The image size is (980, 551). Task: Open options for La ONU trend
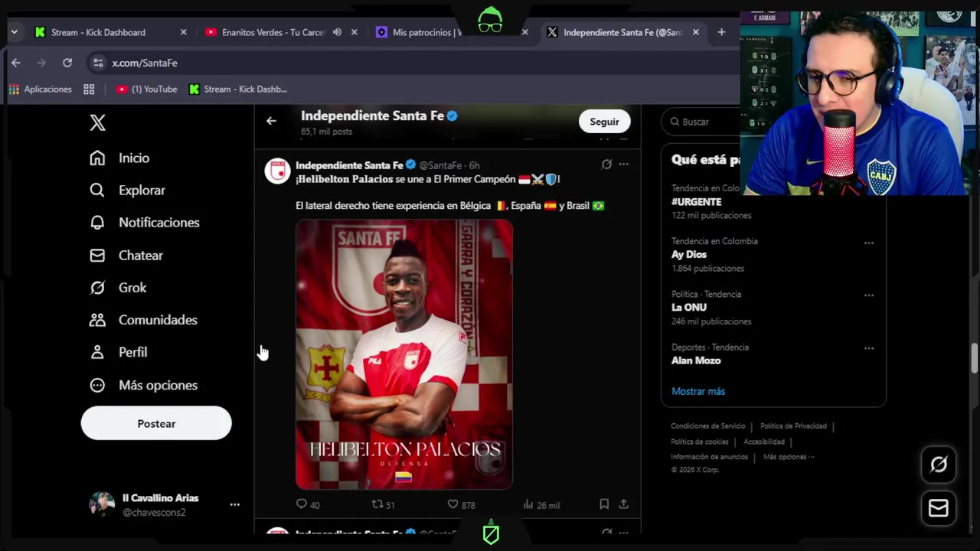pos(869,295)
